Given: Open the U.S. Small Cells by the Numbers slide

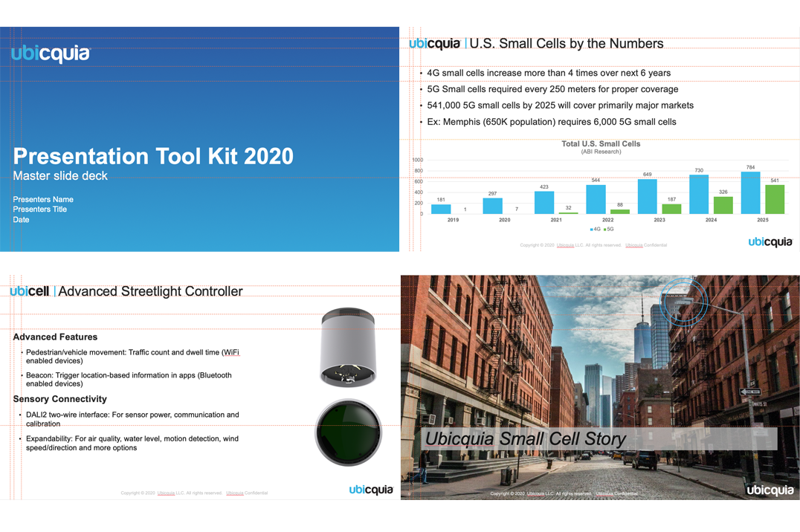Looking at the screenshot, I should tap(600, 139).
